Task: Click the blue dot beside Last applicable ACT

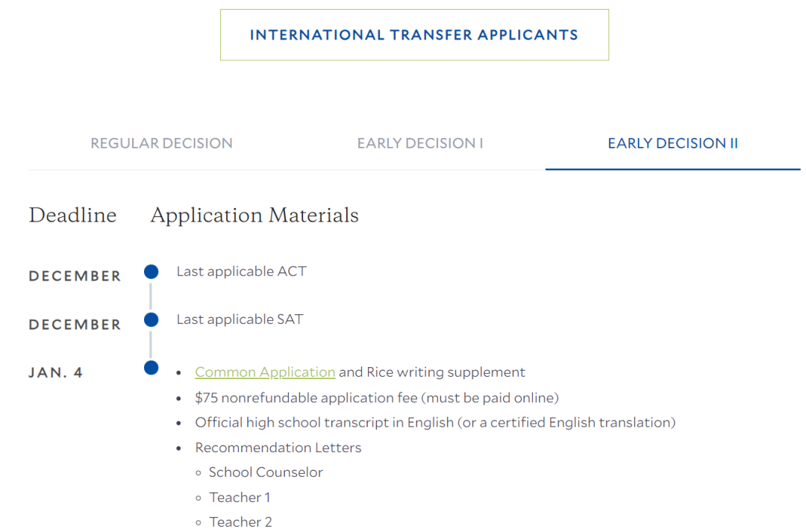Action: 151,272
